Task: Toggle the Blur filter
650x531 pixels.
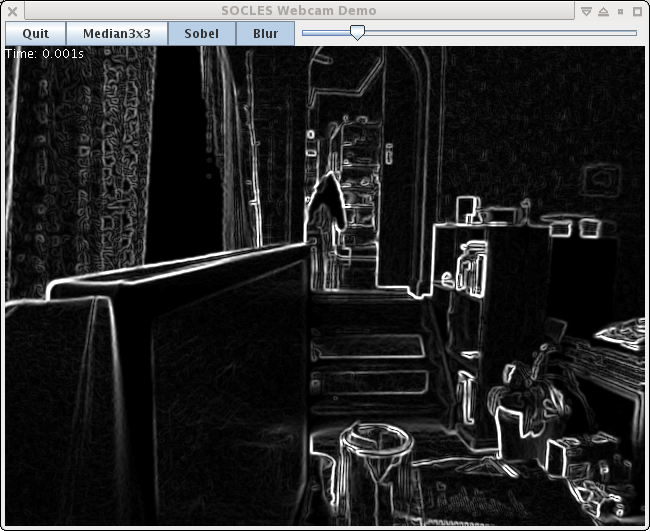Action: tap(265, 34)
